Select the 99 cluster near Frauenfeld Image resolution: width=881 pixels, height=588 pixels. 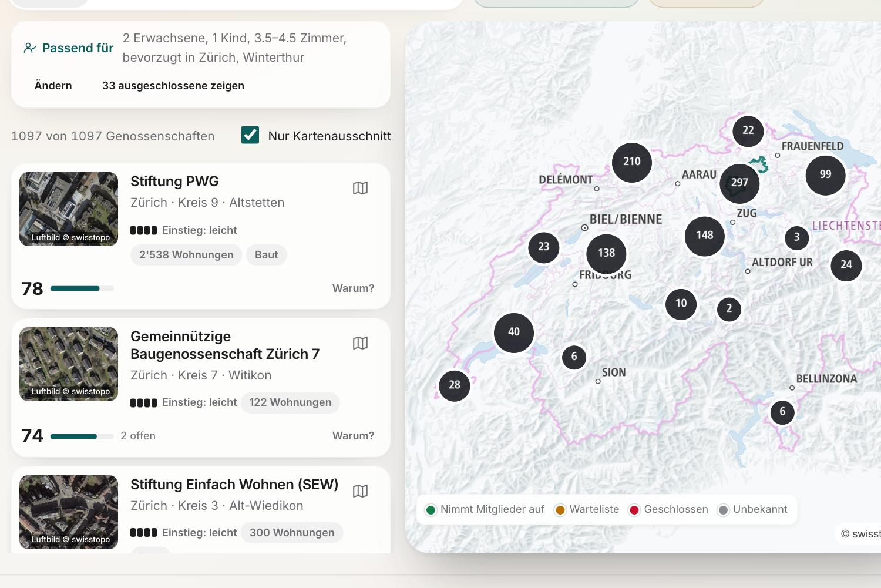pos(825,174)
